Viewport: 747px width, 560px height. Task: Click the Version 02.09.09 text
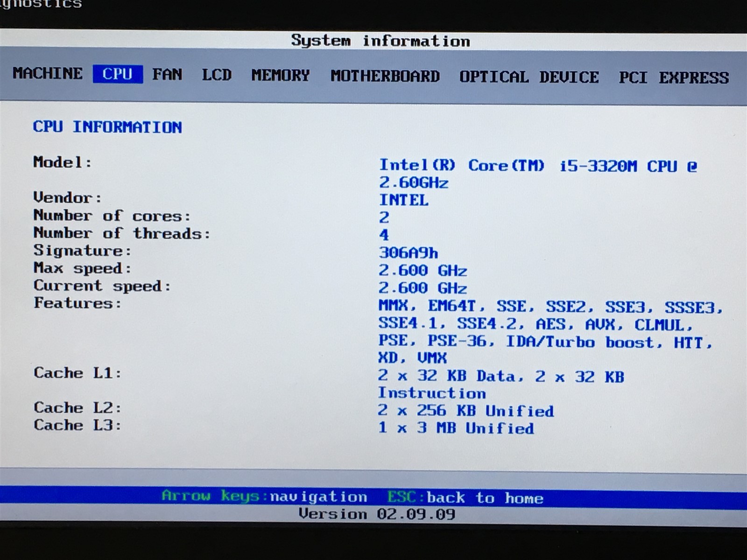(377, 514)
